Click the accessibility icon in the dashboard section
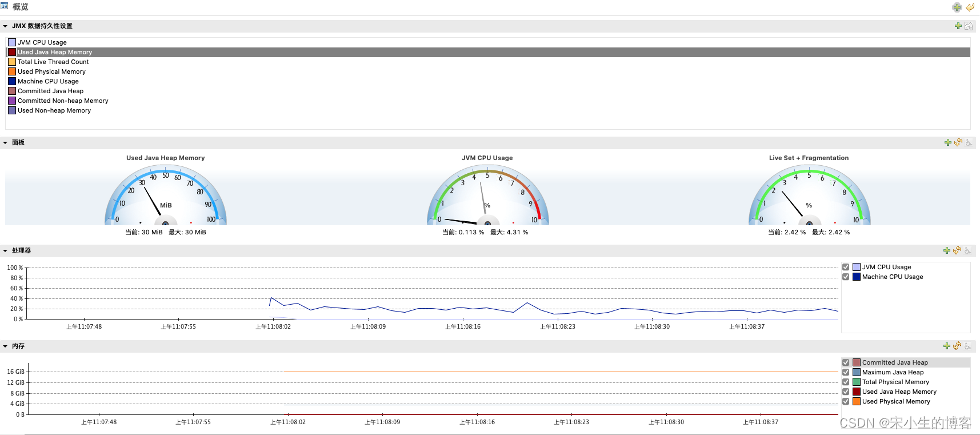 click(x=969, y=142)
